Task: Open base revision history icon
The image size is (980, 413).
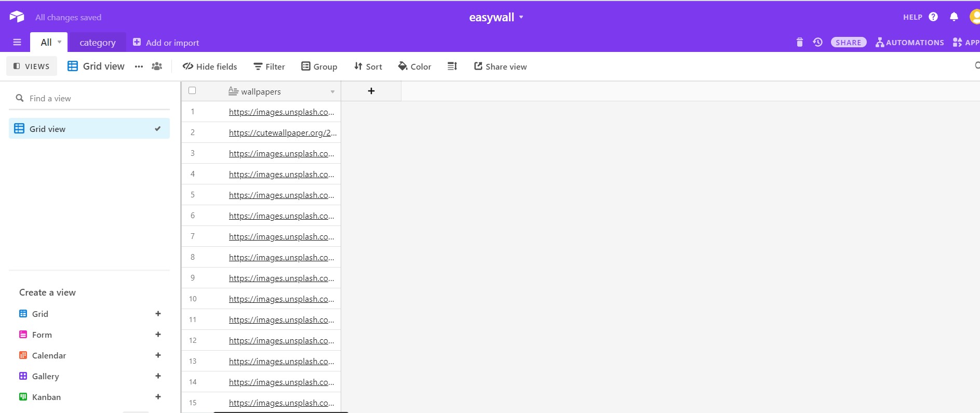Action: click(x=818, y=43)
